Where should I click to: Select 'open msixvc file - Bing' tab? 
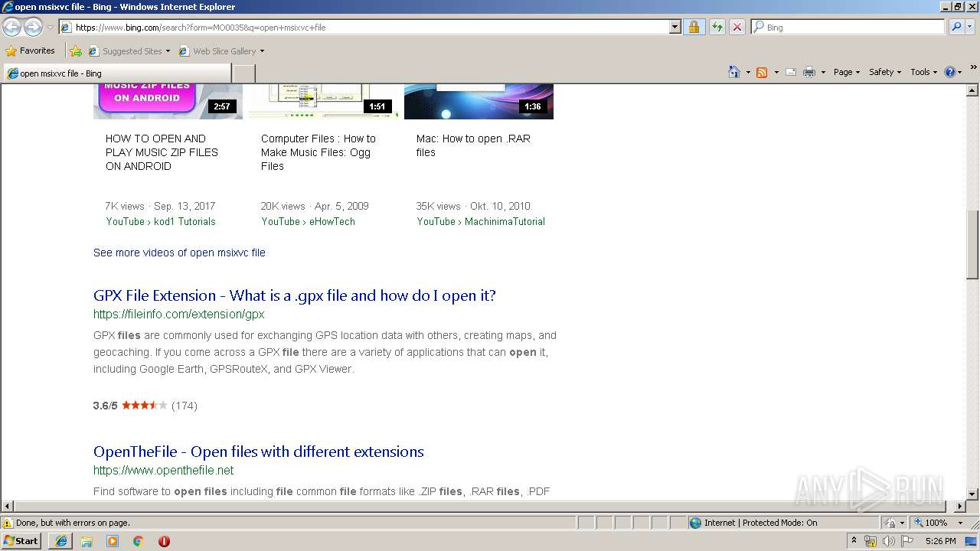point(116,73)
